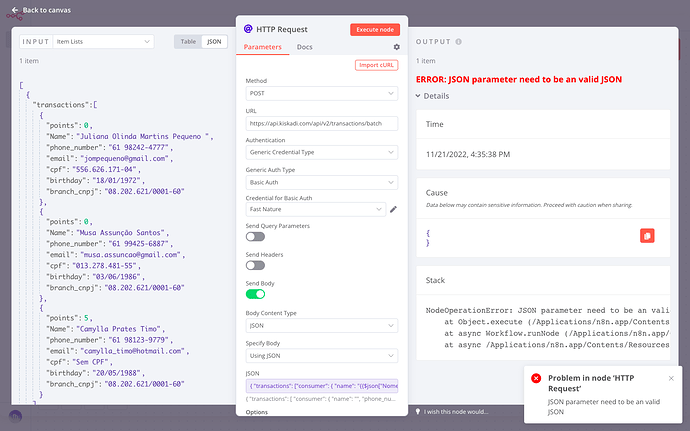
Task: Click email camylla_timo@hotmail.com value
Action: pos(132,351)
